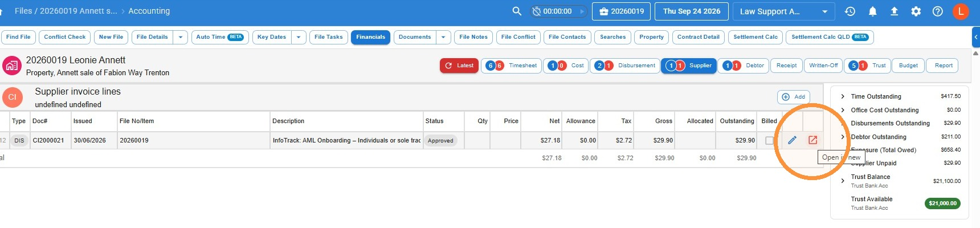Viewport: 980px width, 228px height.
Task: Open File Contacts
Action: [567, 37]
